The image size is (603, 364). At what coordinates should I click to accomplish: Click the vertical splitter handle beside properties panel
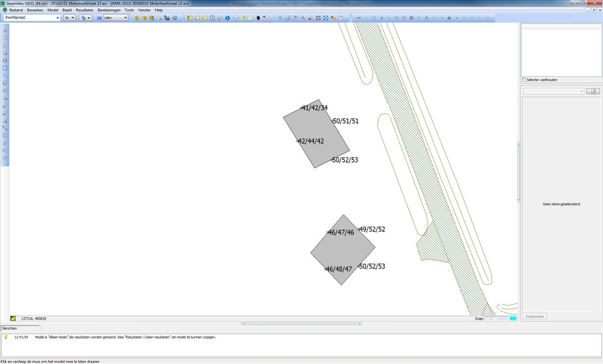tap(519, 171)
